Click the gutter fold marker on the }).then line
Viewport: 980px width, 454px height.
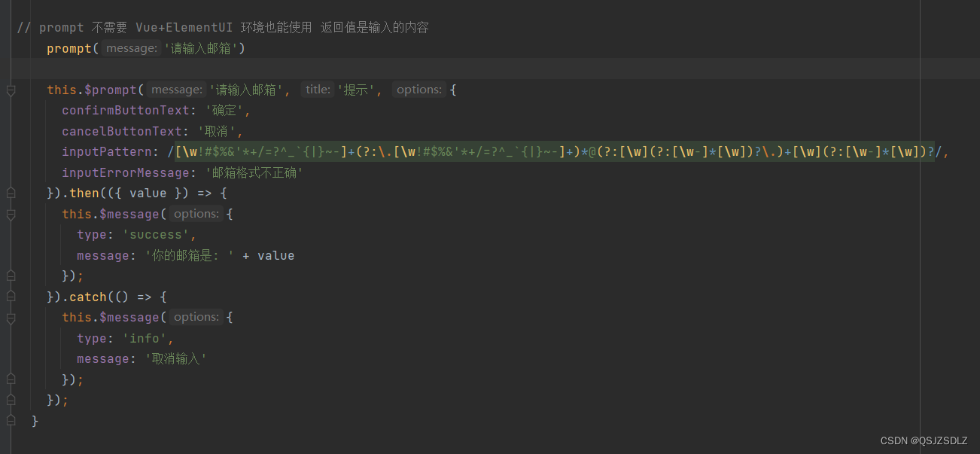click(x=11, y=192)
